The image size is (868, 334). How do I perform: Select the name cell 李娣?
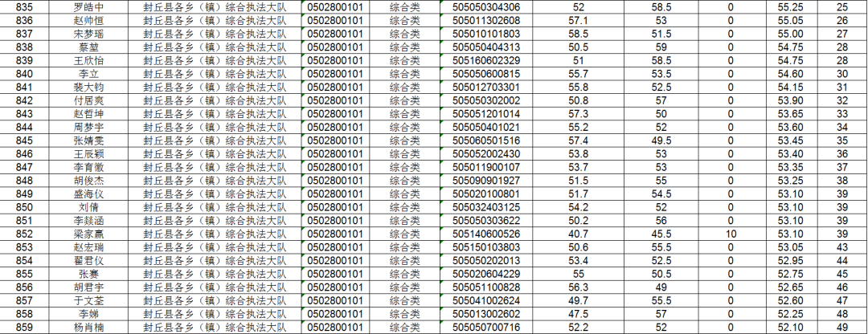coord(88,314)
